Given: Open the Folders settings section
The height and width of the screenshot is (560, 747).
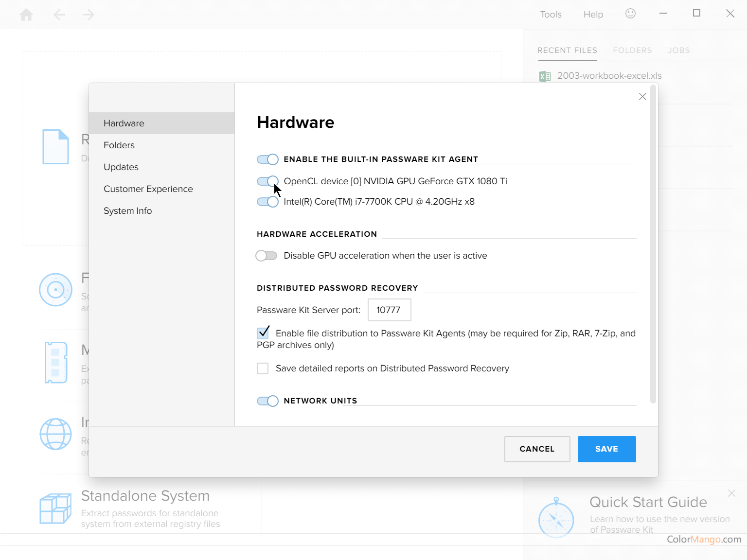Looking at the screenshot, I should coord(161,145).
